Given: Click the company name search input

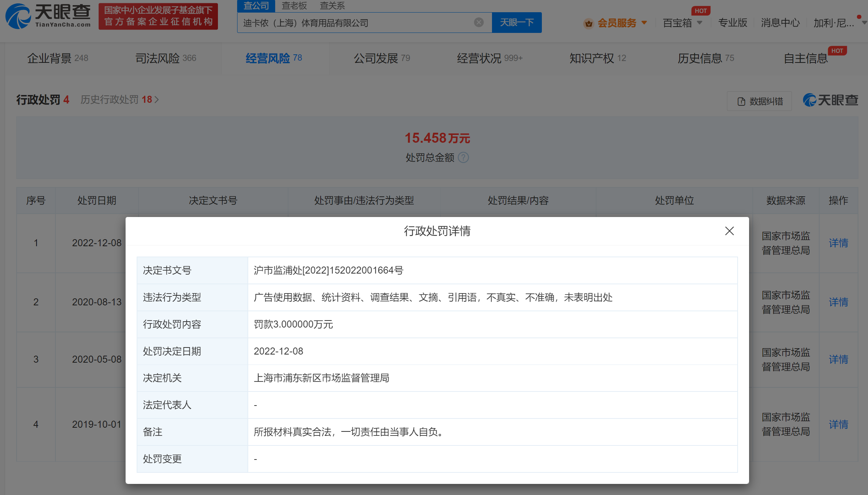Looking at the screenshot, I should 355,23.
